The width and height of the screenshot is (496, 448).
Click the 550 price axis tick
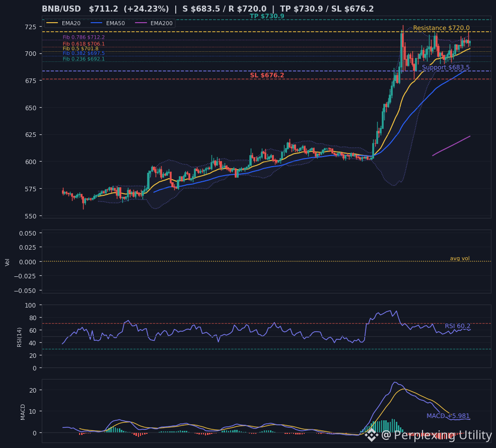(x=31, y=216)
